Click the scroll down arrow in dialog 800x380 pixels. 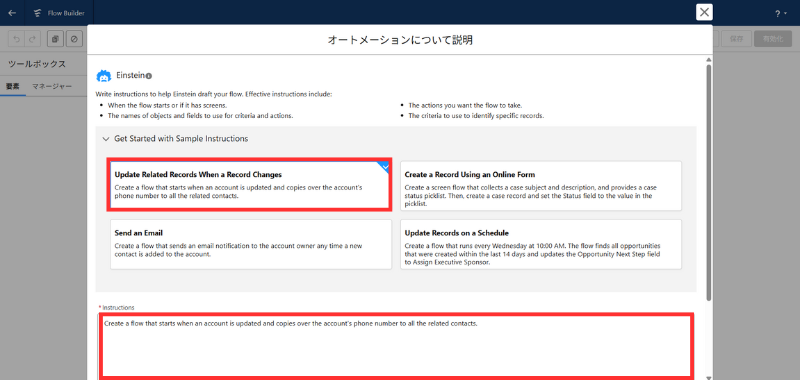(x=709, y=377)
